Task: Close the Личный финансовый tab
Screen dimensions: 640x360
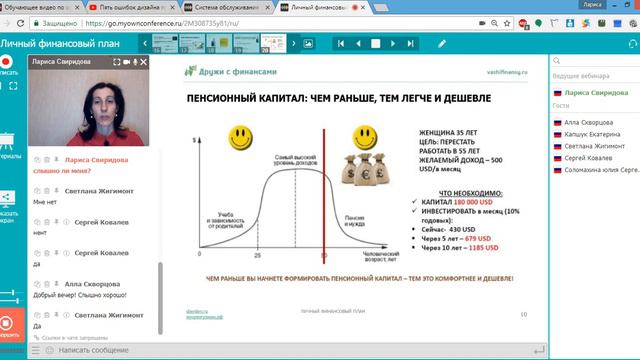Action: pos(362,7)
